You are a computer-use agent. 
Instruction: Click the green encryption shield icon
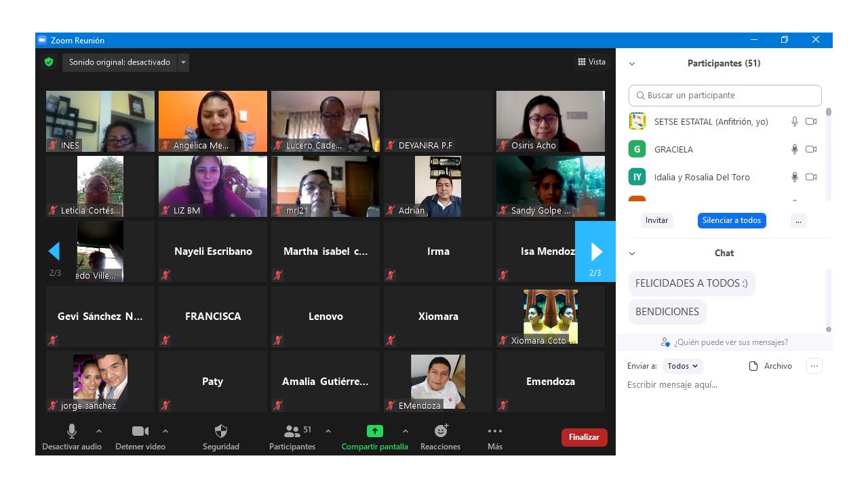(x=49, y=62)
